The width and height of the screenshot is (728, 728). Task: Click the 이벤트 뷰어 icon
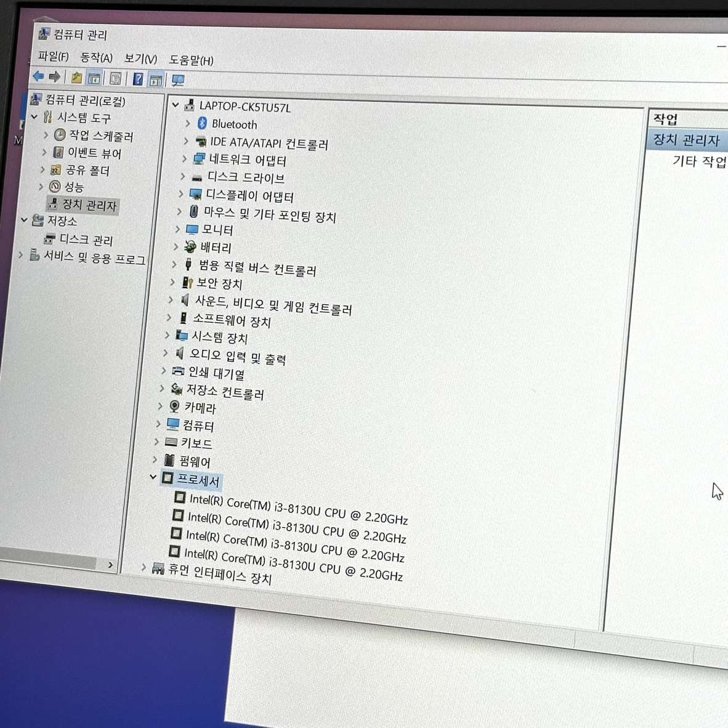tap(59, 152)
